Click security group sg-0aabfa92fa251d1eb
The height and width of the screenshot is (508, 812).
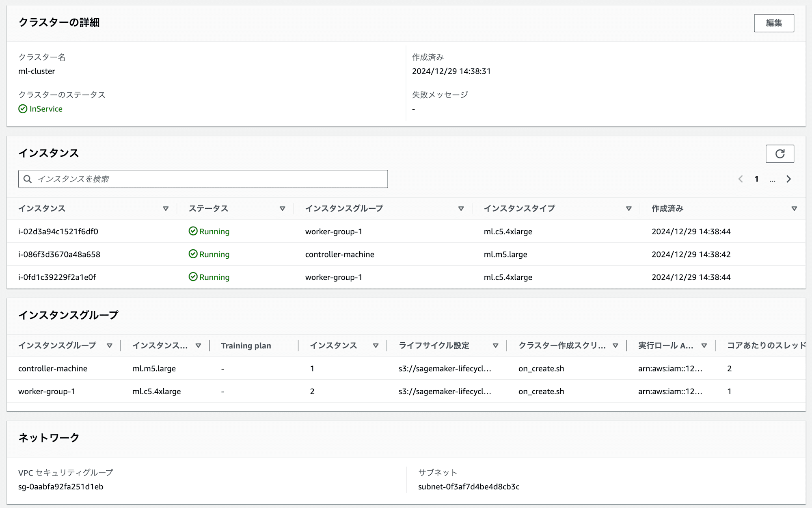[x=61, y=486]
